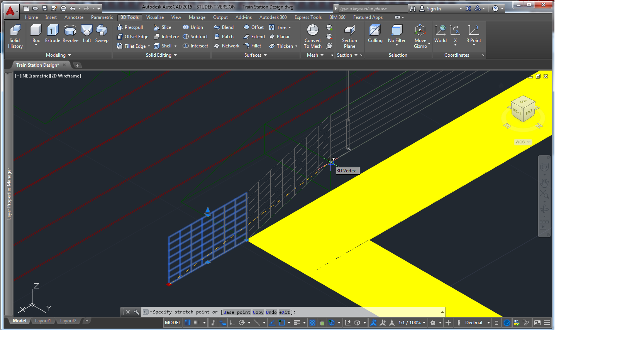Toggle ortho mode in status bar
Viewport: 644px width, 347px height.
(232, 323)
